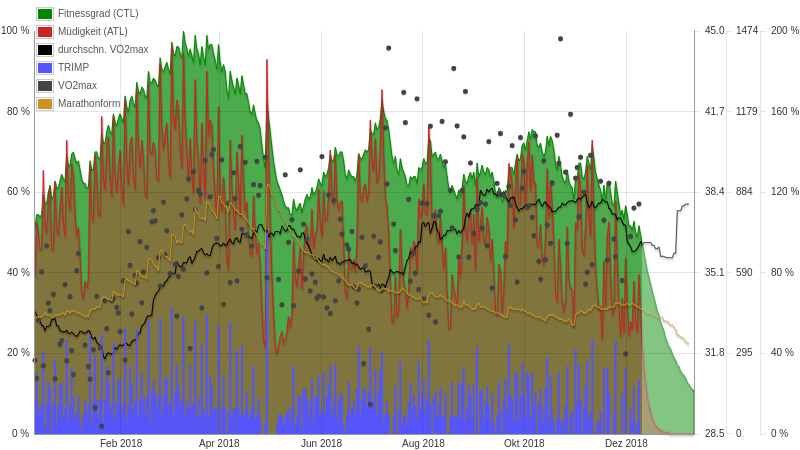Click the Feb 2018 x-axis label

click(x=121, y=444)
